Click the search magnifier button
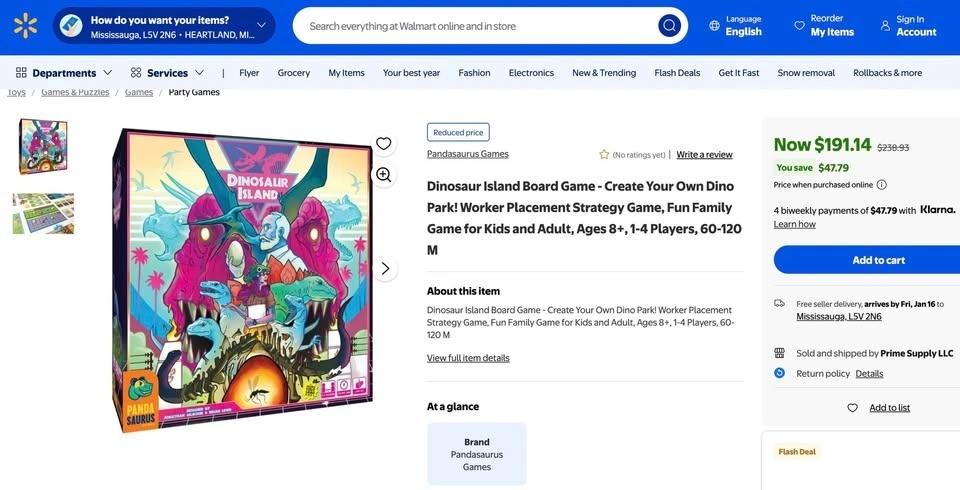Viewport: 960px width, 490px height. click(x=669, y=26)
